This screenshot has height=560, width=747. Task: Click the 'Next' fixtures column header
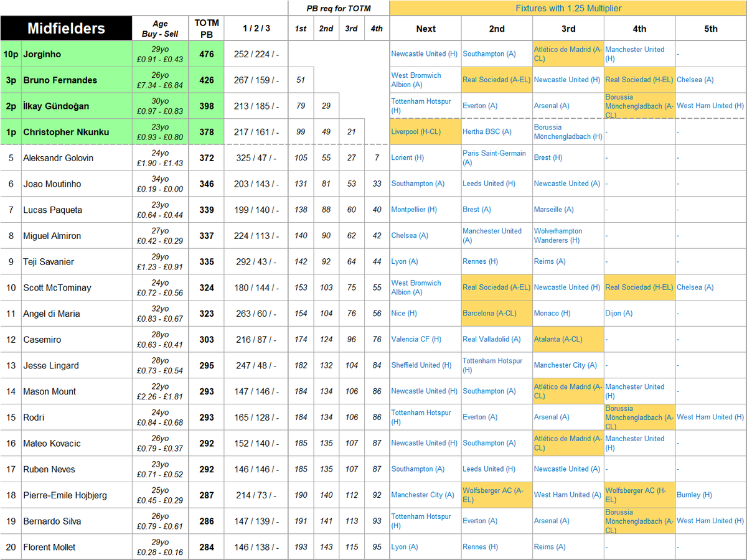pos(426,29)
